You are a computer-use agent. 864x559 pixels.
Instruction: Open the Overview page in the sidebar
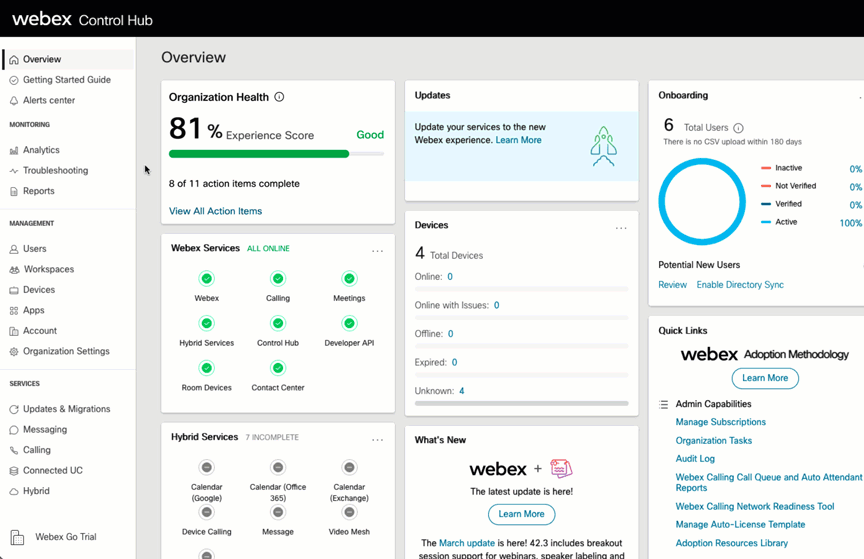(x=68, y=59)
